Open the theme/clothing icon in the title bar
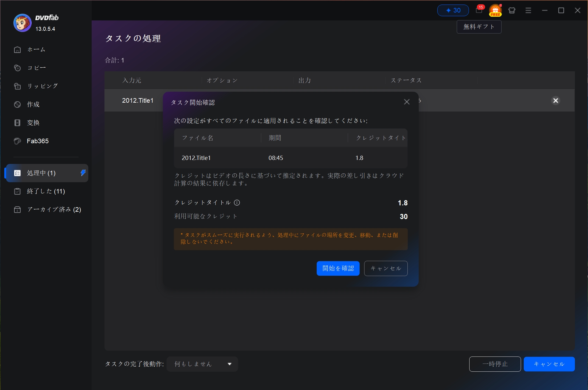Screen dimensions: 588x390 point(512,10)
